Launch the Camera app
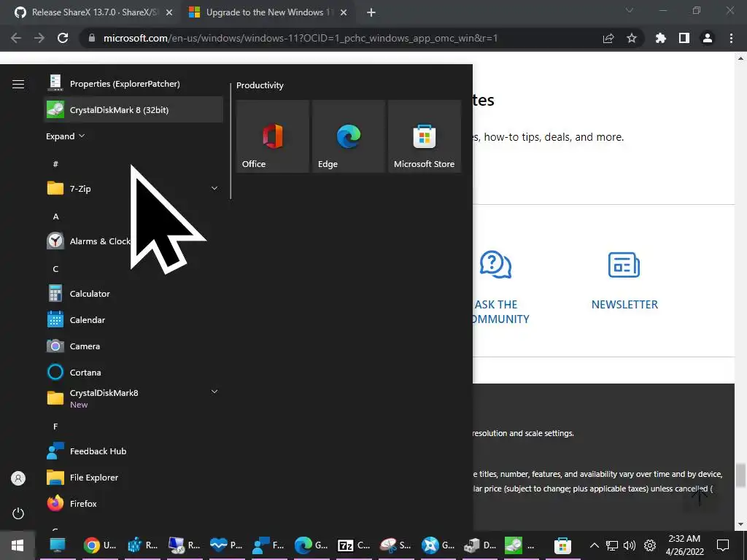 coord(133,346)
